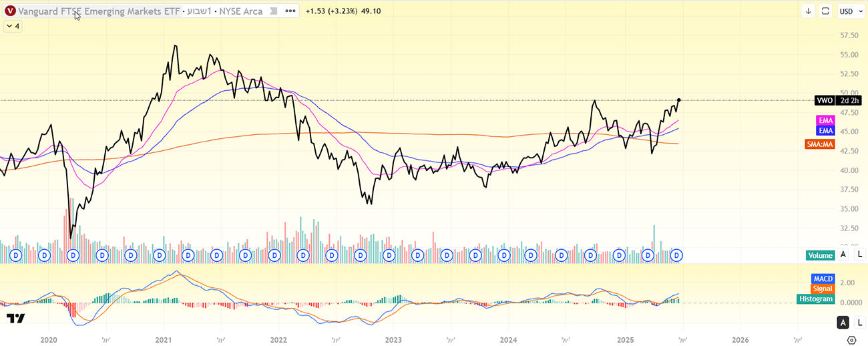Toggle auto scale A in the MACD pane
Viewport: 868px width, 346px height.
pyautogui.click(x=843, y=323)
